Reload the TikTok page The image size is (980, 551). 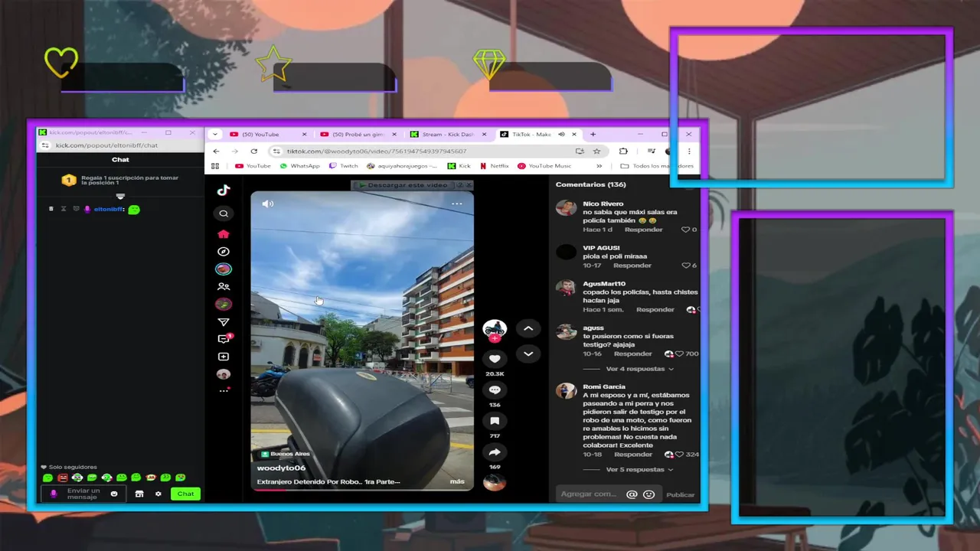tap(254, 152)
